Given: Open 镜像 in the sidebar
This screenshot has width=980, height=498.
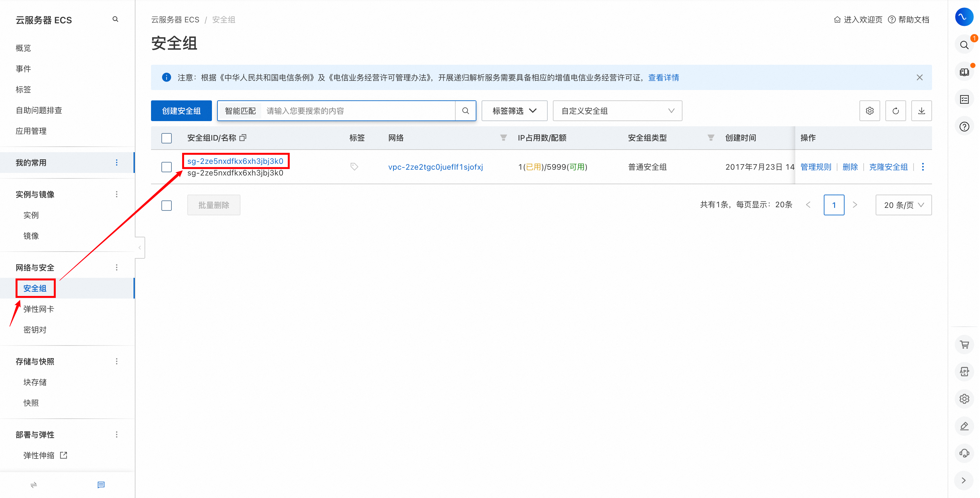Looking at the screenshot, I should click(x=31, y=236).
